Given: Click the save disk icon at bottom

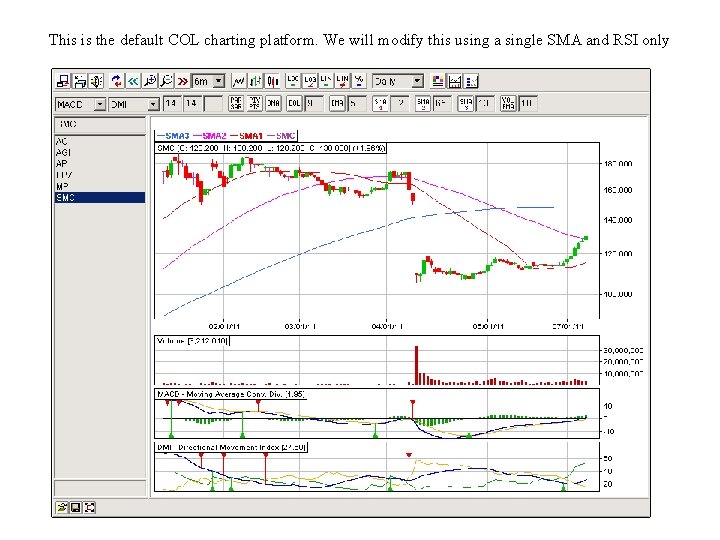Looking at the screenshot, I should [75, 507].
